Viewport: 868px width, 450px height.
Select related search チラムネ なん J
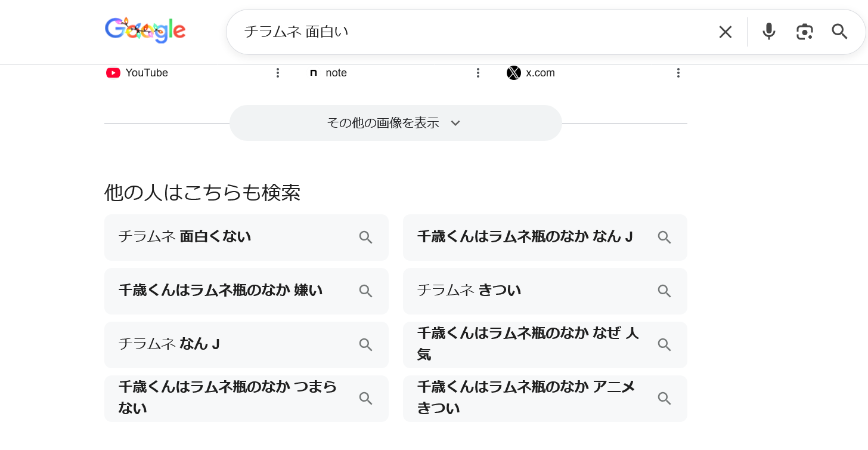click(246, 344)
